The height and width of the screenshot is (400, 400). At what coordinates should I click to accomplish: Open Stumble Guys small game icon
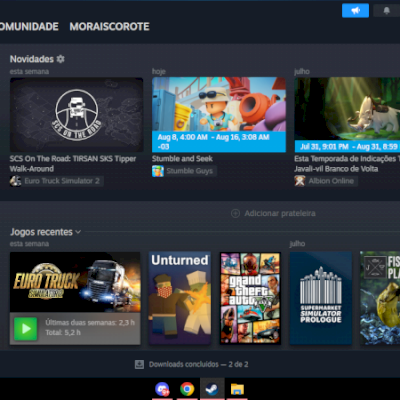click(158, 171)
